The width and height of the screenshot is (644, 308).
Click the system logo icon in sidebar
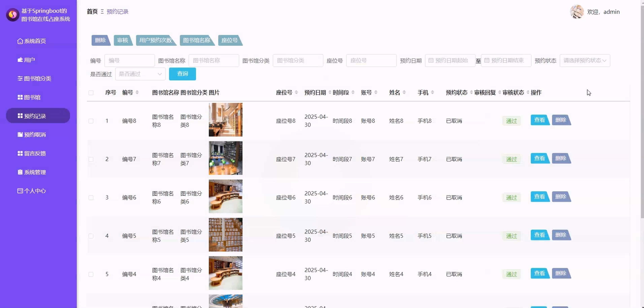(13, 15)
